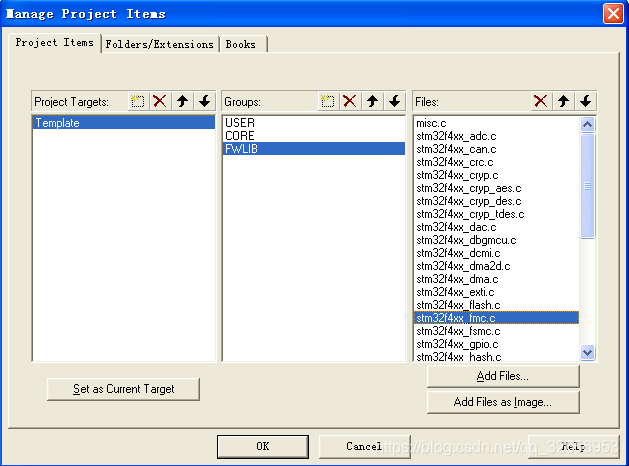Screen dimensions: 629x466
Task: Select stm32f4xx_gpio.c file
Action: [x=497, y=344]
